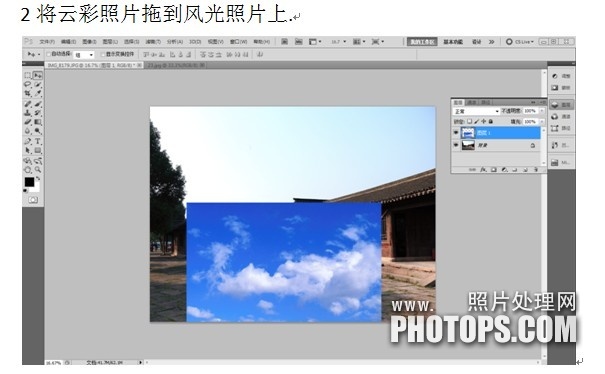Choose the Horizontal Type tool
This screenshot has height=374, width=605.
(x=38, y=141)
